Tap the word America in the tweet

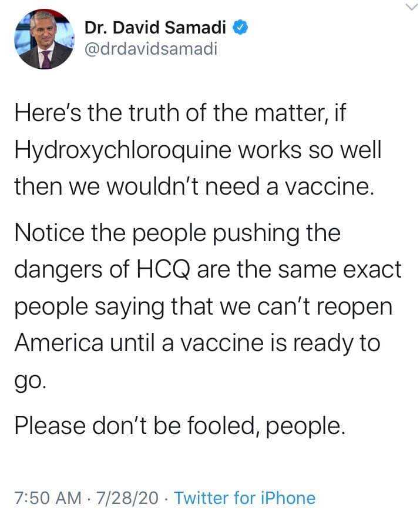(59, 342)
